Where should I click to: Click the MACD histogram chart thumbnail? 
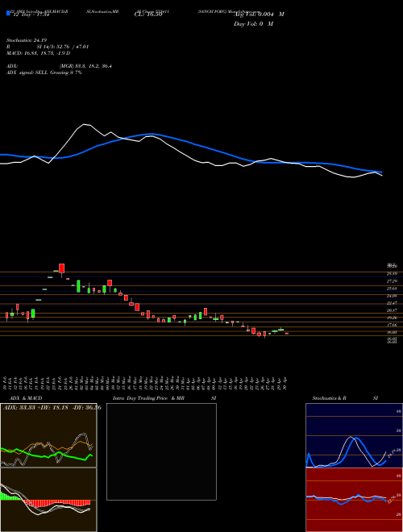pos(48,500)
